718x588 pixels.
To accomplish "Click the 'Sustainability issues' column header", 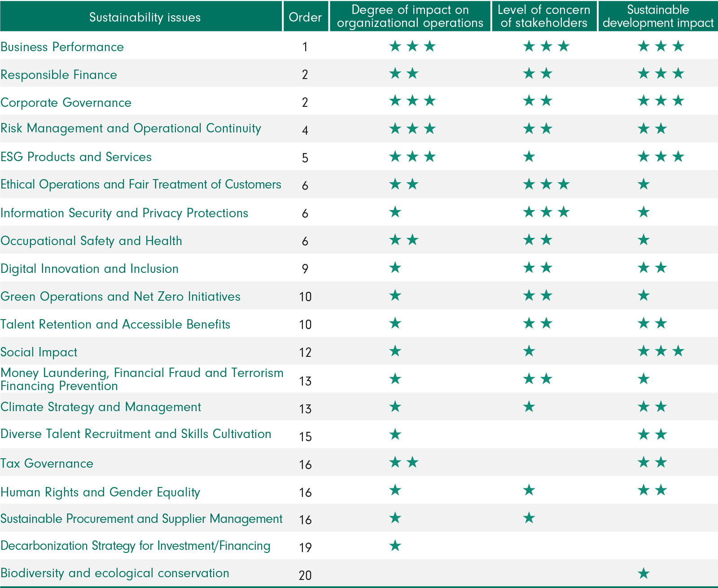I will [x=141, y=17].
